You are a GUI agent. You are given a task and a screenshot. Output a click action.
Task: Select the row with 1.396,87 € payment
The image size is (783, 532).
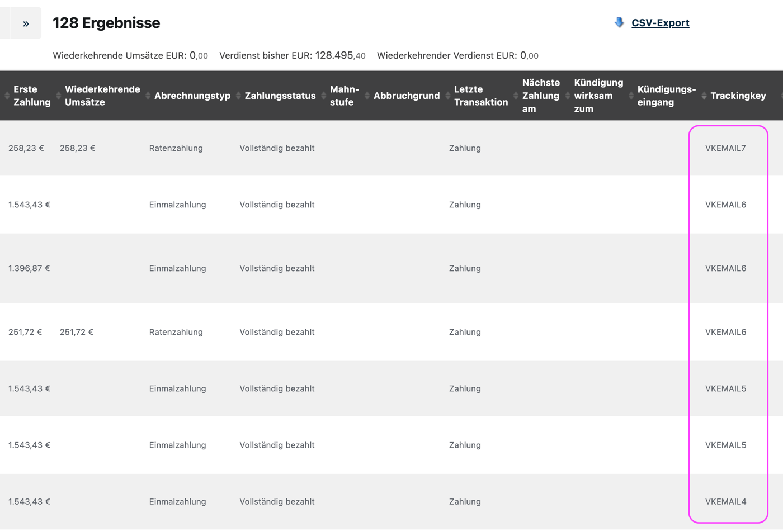point(391,268)
